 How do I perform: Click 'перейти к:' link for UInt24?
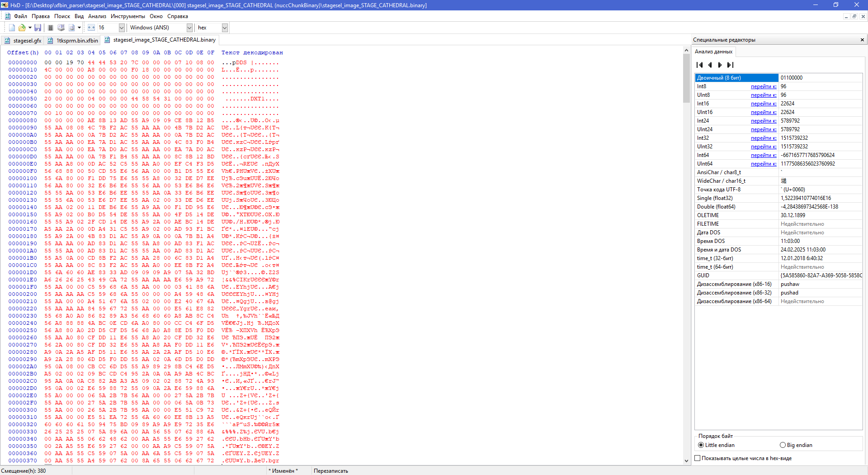[x=764, y=129]
